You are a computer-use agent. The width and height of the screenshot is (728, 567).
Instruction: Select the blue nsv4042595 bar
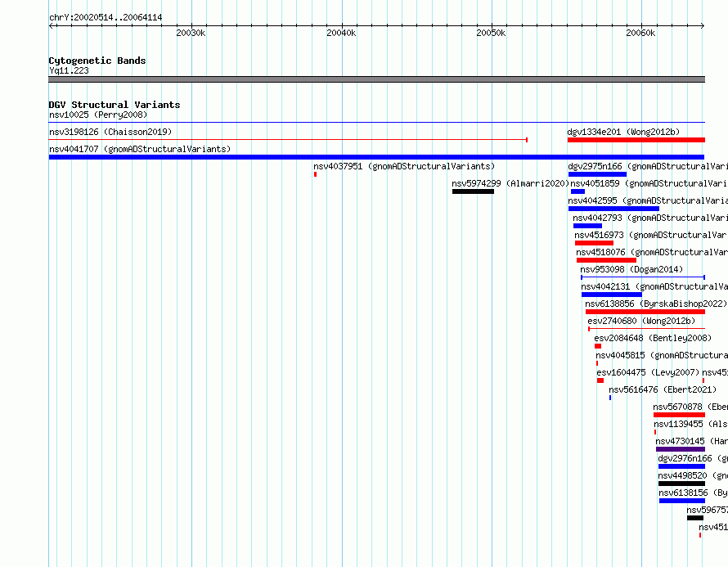pos(613,209)
